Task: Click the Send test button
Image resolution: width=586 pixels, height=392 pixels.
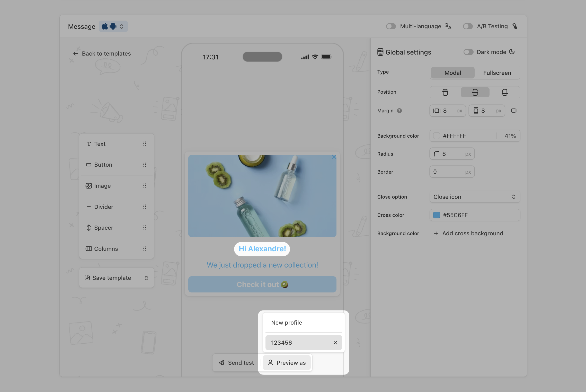Action: (236, 363)
